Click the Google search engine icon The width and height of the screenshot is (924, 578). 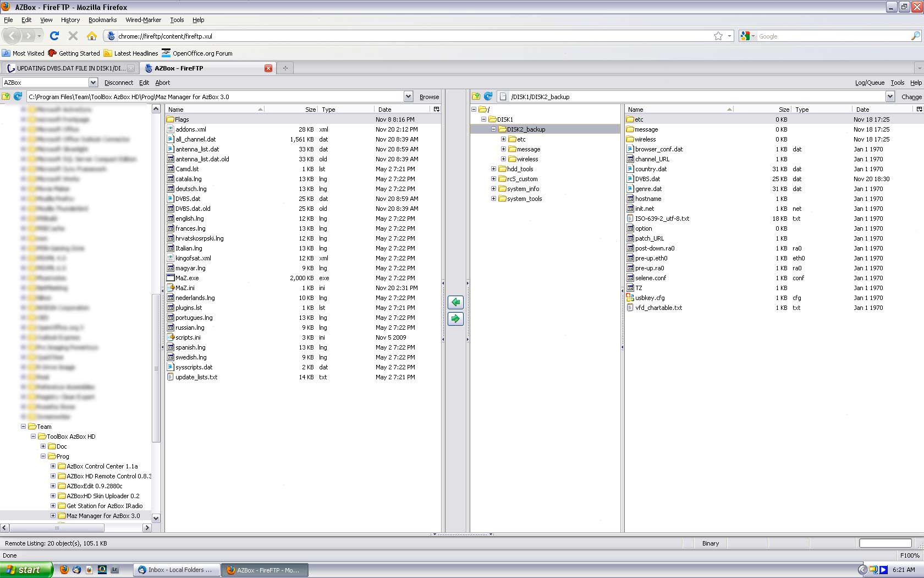pyautogui.click(x=745, y=36)
